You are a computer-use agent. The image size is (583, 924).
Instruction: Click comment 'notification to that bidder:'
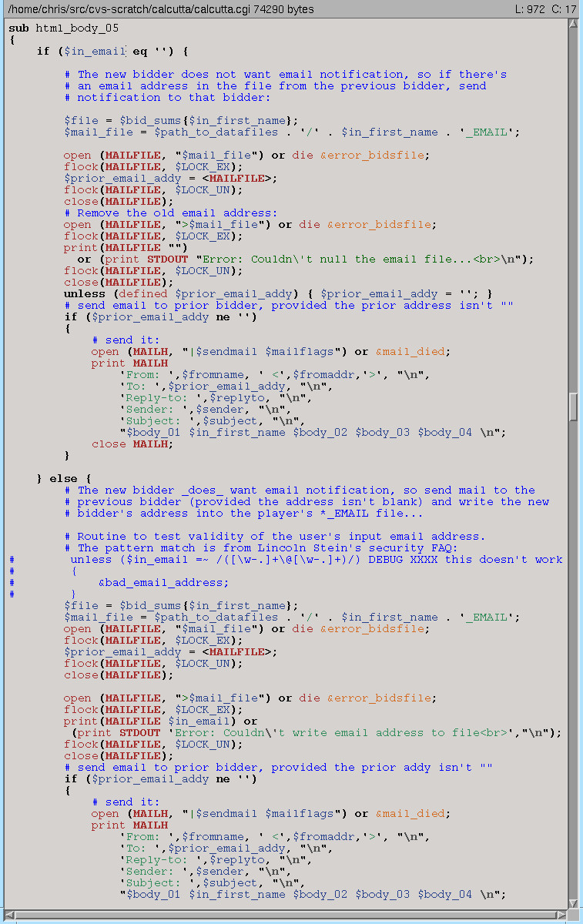coord(168,97)
